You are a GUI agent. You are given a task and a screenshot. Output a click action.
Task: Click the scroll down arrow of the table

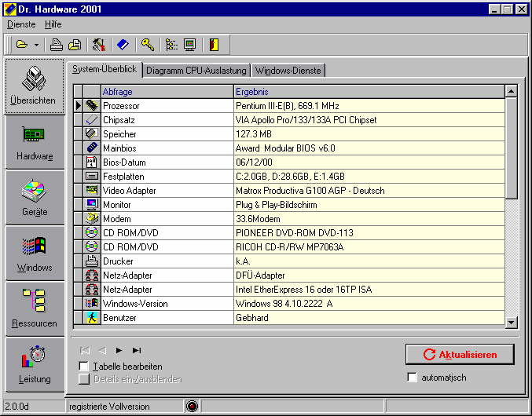[511, 322]
